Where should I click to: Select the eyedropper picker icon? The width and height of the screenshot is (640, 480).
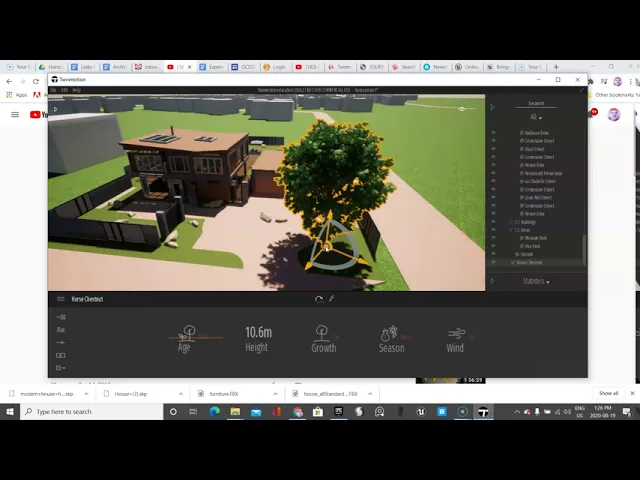331,299
